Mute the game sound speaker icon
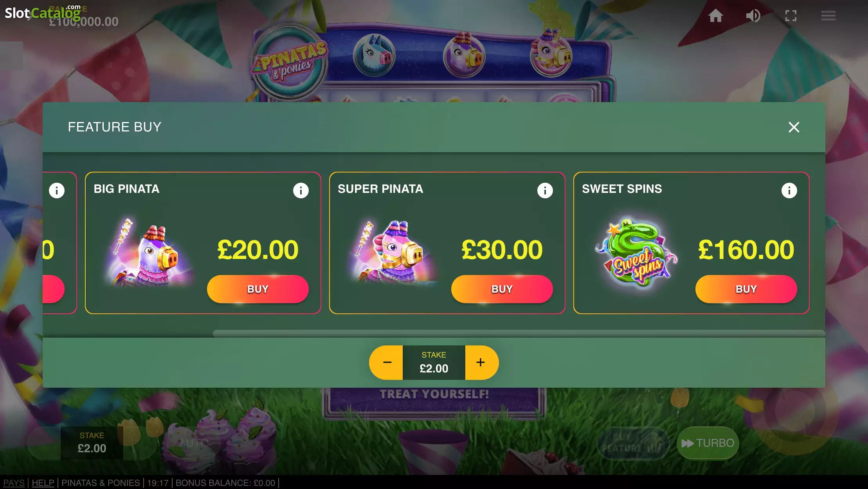Image resolution: width=868 pixels, height=489 pixels. pos(753,16)
